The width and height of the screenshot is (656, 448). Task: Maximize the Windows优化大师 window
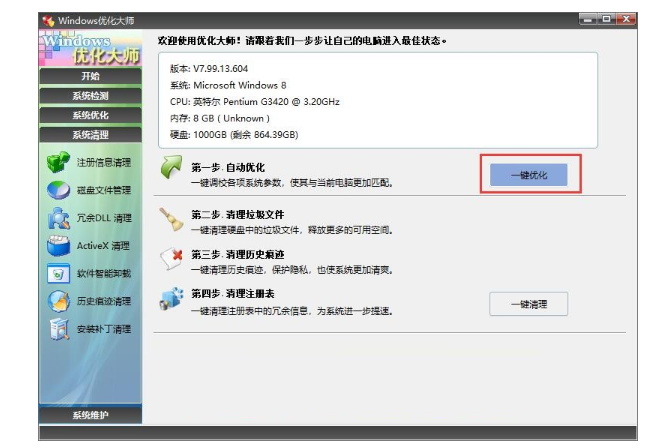click(606, 19)
